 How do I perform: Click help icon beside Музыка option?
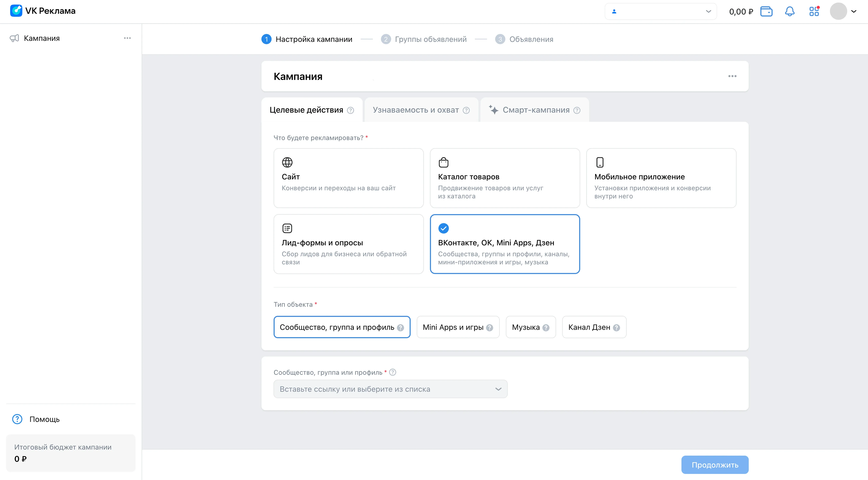point(546,327)
